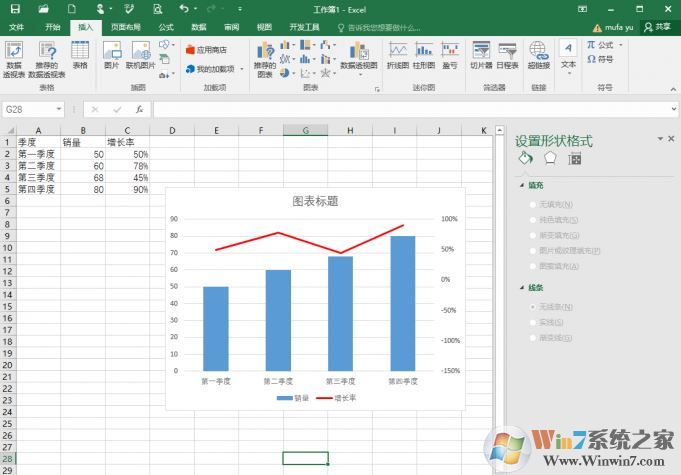Open Effects pentagon tab in format pane
The width and height of the screenshot is (681, 475).
(550, 158)
